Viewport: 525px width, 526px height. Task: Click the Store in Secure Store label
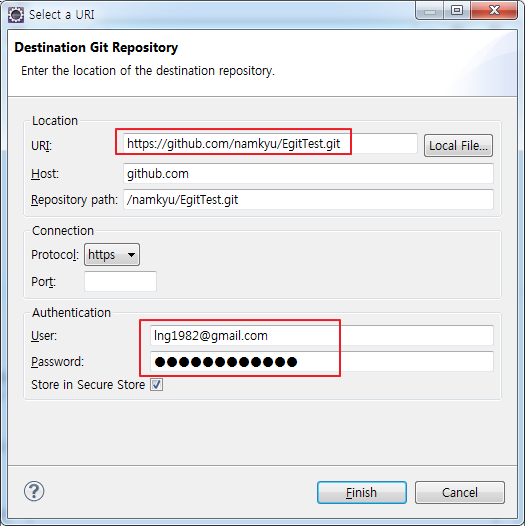tap(88, 385)
